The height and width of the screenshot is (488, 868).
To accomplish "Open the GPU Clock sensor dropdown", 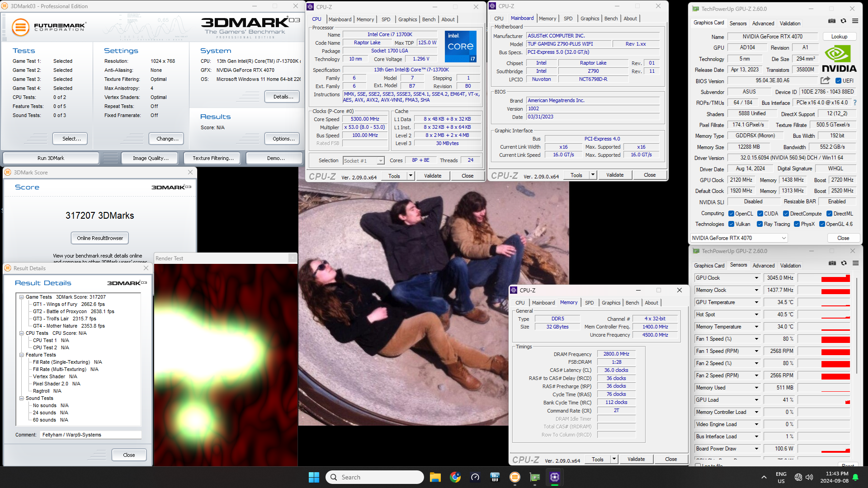I will 756,278.
